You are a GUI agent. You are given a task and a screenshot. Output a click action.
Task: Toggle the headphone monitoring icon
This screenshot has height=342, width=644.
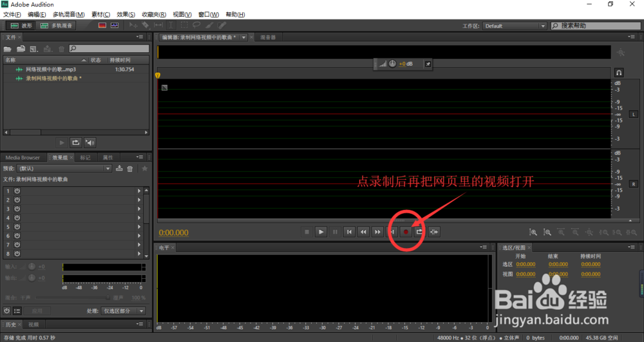coord(618,73)
